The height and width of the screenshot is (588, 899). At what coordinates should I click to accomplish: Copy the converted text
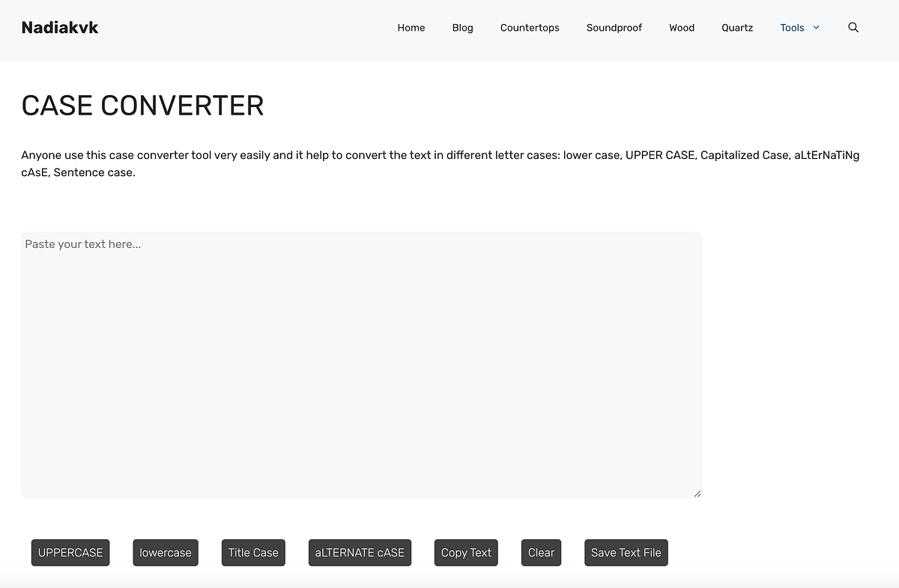[466, 552]
